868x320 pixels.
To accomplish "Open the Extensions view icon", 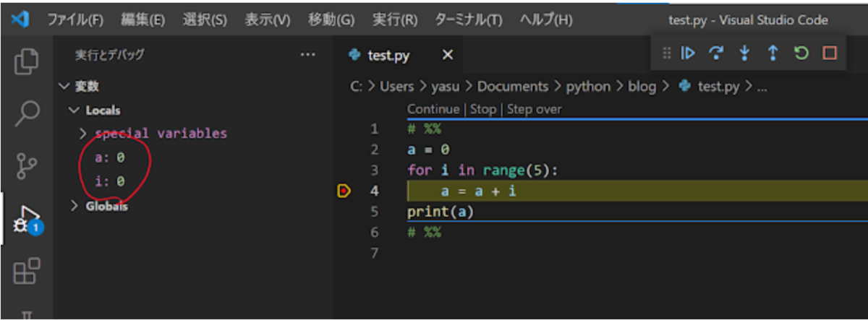I will 26,272.
